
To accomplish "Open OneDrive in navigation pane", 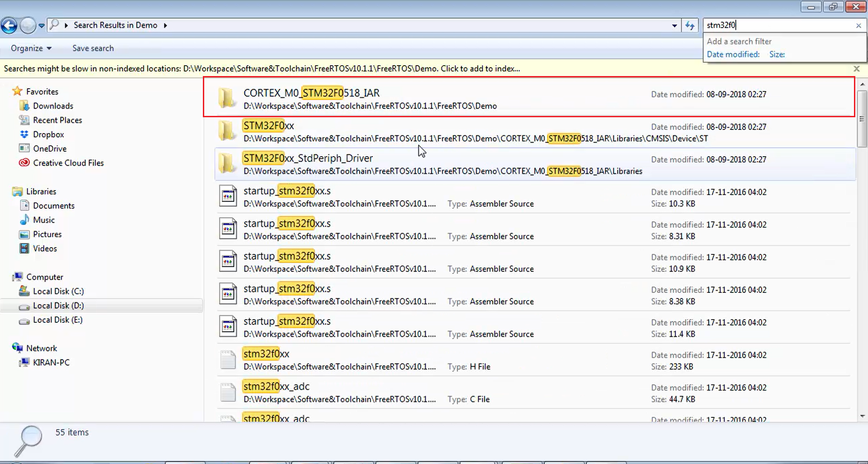I will click(x=50, y=148).
